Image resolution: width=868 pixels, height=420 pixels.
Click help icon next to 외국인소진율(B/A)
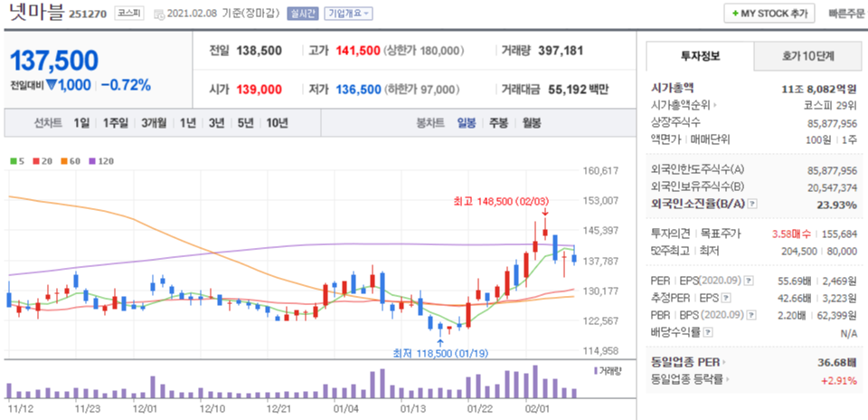pyautogui.click(x=751, y=204)
